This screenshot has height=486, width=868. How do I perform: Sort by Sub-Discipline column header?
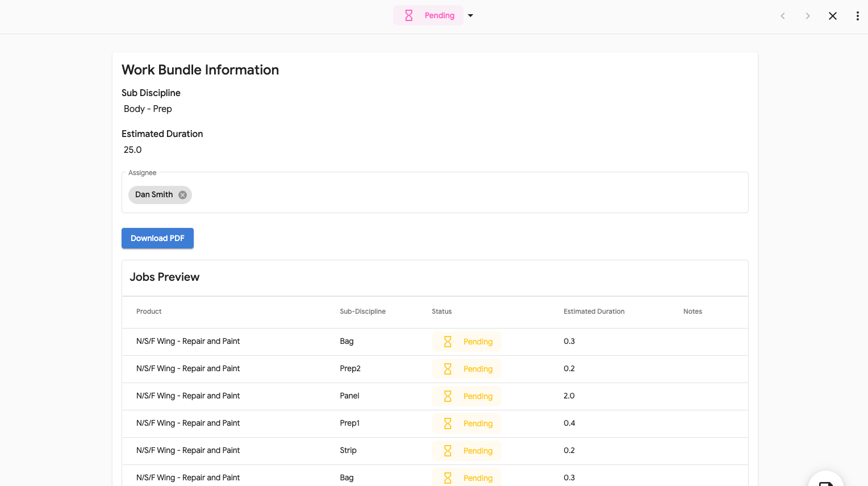pyautogui.click(x=362, y=311)
